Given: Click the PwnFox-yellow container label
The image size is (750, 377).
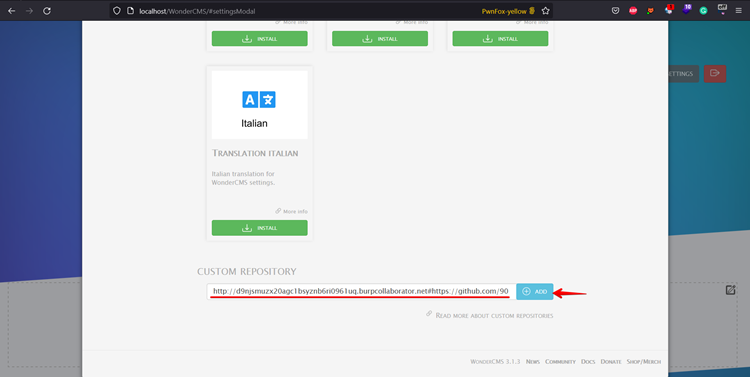Looking at the screenshot, I should [x=508, y=11].
